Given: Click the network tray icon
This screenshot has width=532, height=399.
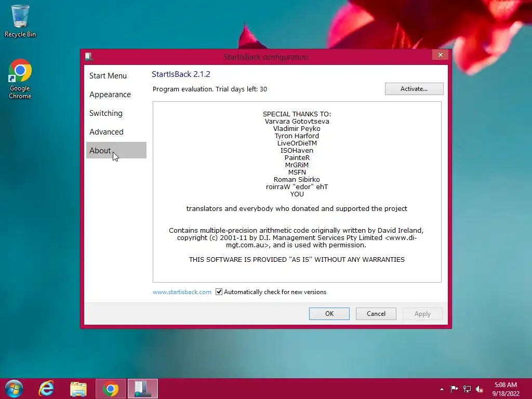Looking at the screenshot, I should [x=467, y=389].
